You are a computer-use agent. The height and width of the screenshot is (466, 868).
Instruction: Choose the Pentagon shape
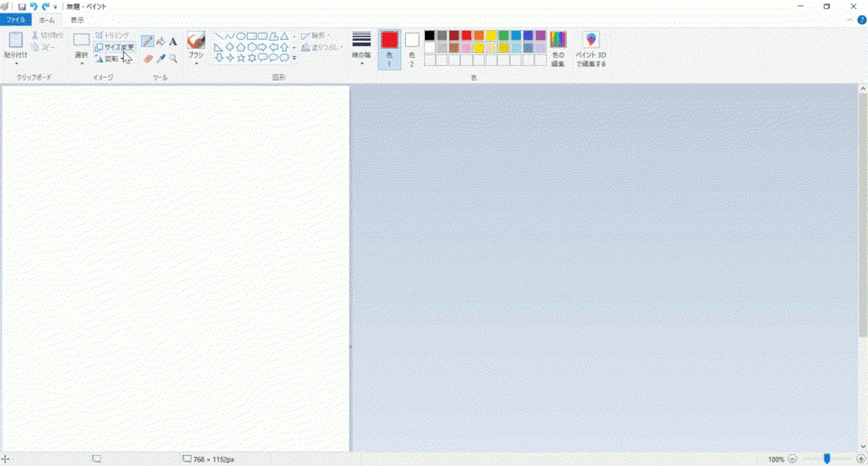click(241, 47)
